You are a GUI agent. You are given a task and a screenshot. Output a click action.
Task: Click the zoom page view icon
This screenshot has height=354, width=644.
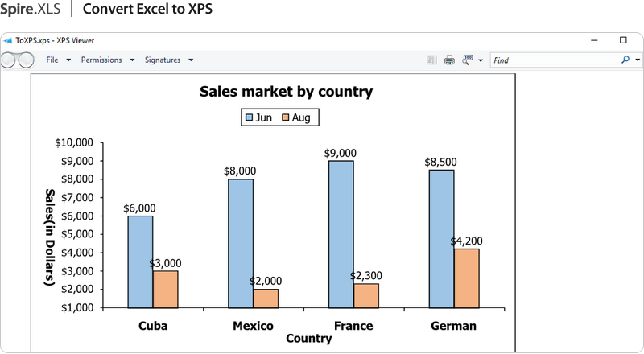pyautogui.click(x=467, y=60)
